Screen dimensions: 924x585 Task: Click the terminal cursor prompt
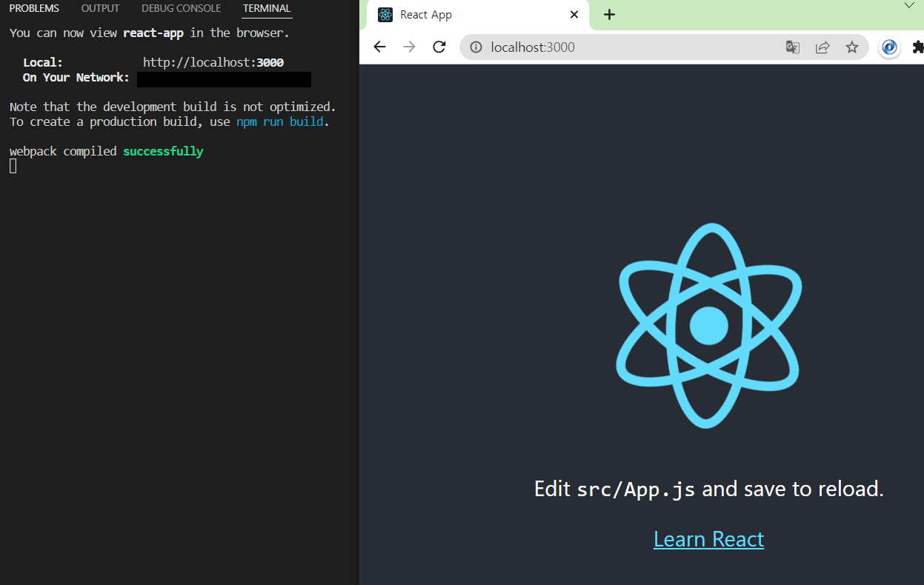click(x=13, y=166)
